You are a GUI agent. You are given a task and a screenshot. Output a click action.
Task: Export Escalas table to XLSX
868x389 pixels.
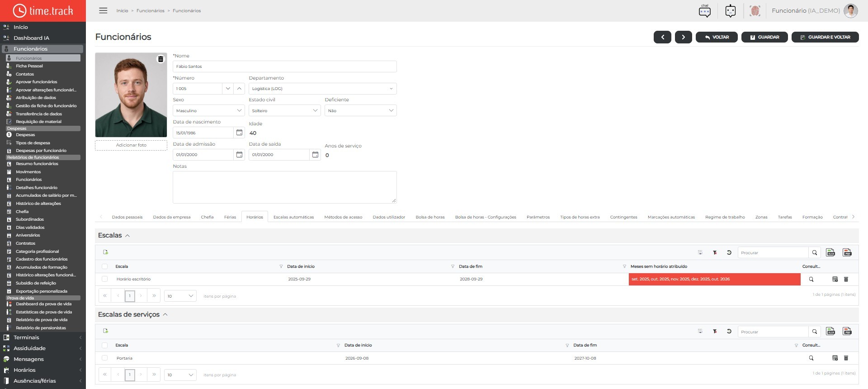point(830,252)
